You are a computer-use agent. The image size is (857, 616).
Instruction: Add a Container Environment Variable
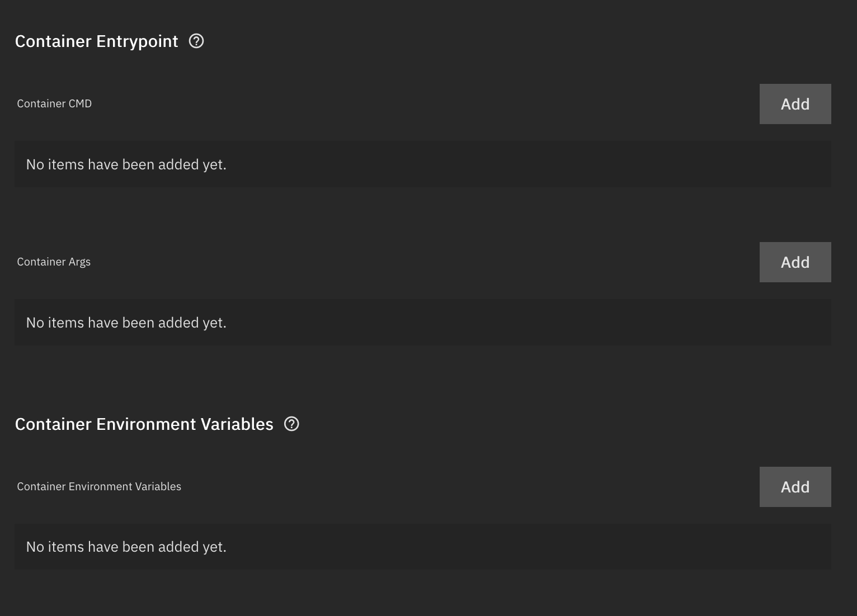click(x=795, y=487)
